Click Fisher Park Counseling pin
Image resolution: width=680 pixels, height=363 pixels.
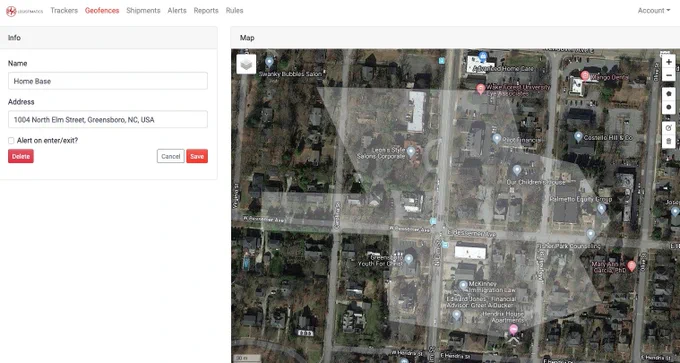pyautogui.click(x=590, y=234)
